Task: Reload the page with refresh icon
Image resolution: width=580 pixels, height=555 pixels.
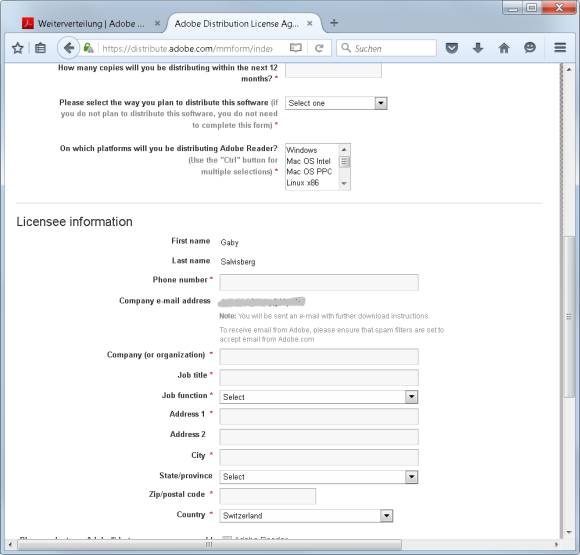Action: click(x=319, y=48)
